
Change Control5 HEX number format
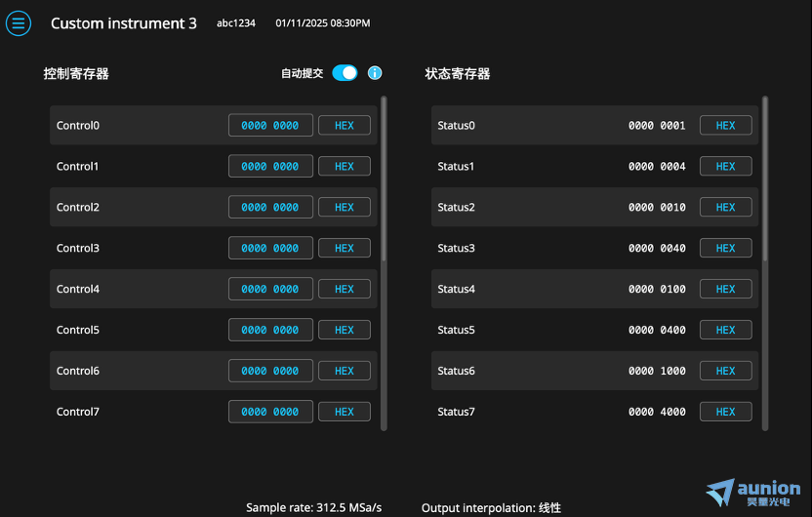coord(344,331)
